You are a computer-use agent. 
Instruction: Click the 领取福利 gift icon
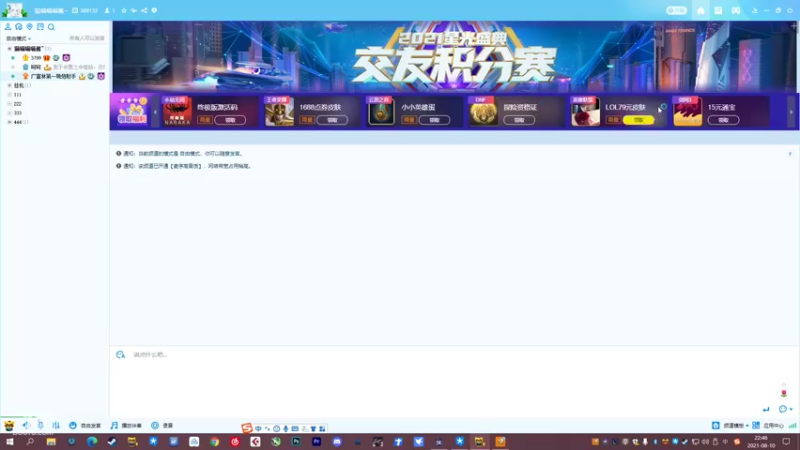(132, 111)
